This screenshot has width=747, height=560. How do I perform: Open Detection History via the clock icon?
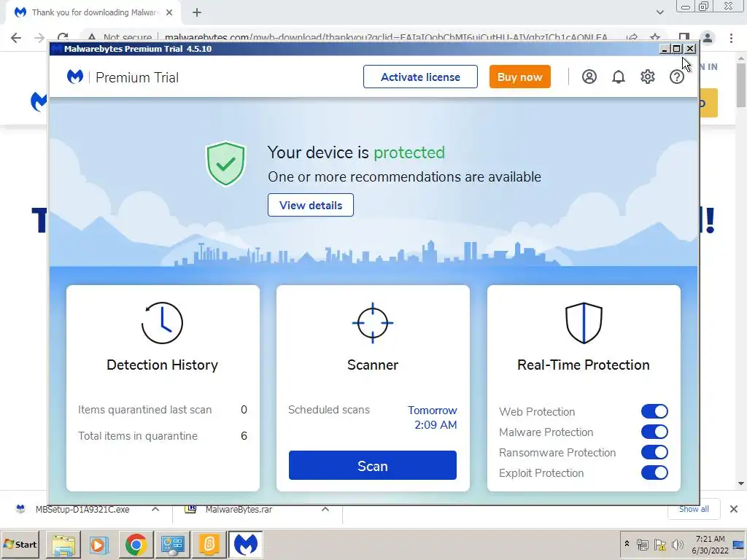coord(162,323)
